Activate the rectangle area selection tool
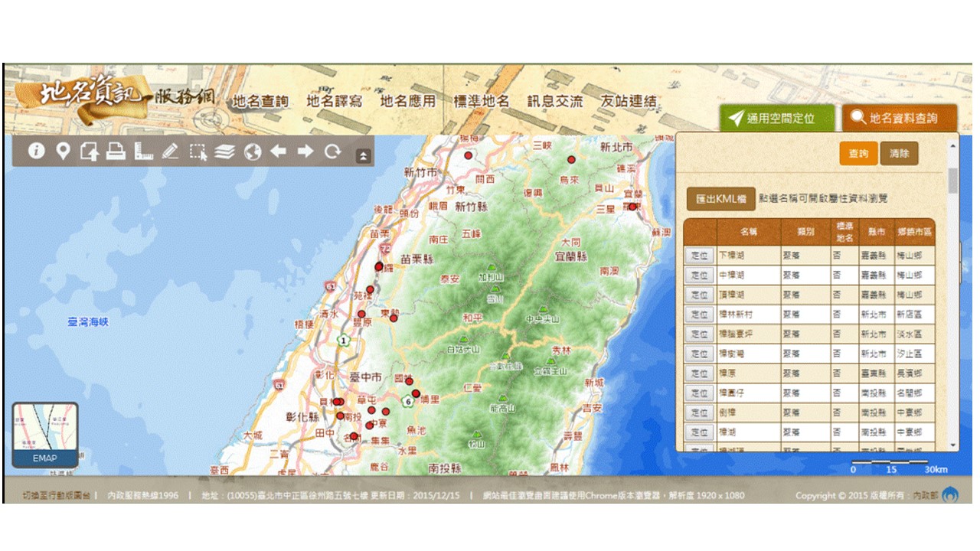This screenshot has width=980, height=551. [x=198, y=152]
